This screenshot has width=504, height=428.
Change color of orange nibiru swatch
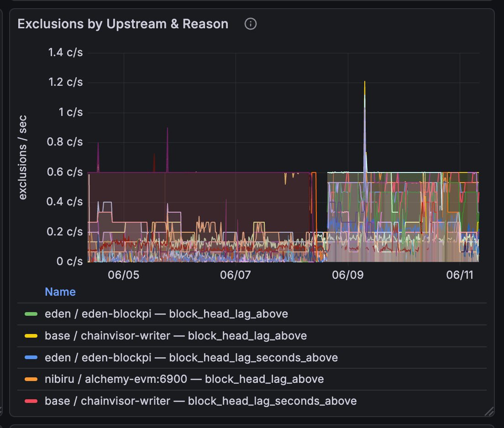point(31,379)
